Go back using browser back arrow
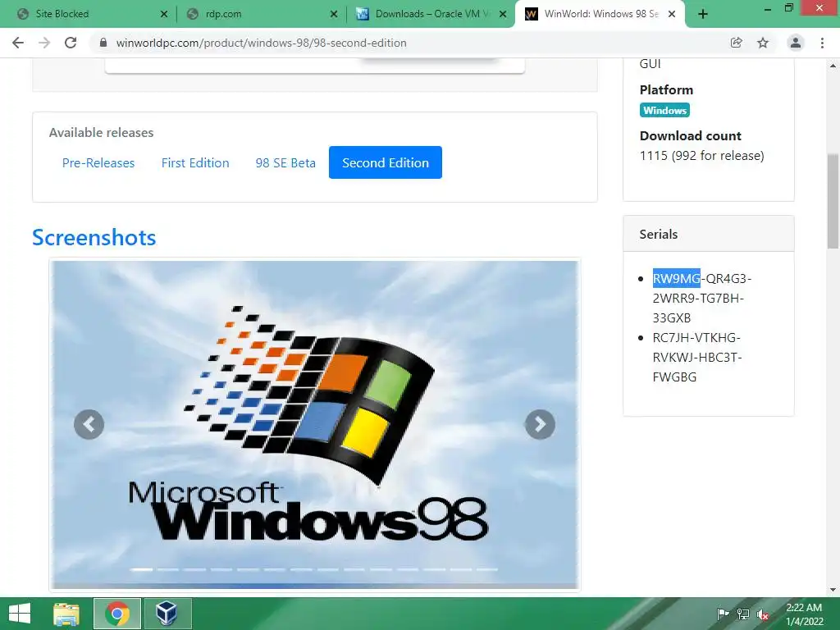Screen dimensions: 840x630 tap(18, 43)
